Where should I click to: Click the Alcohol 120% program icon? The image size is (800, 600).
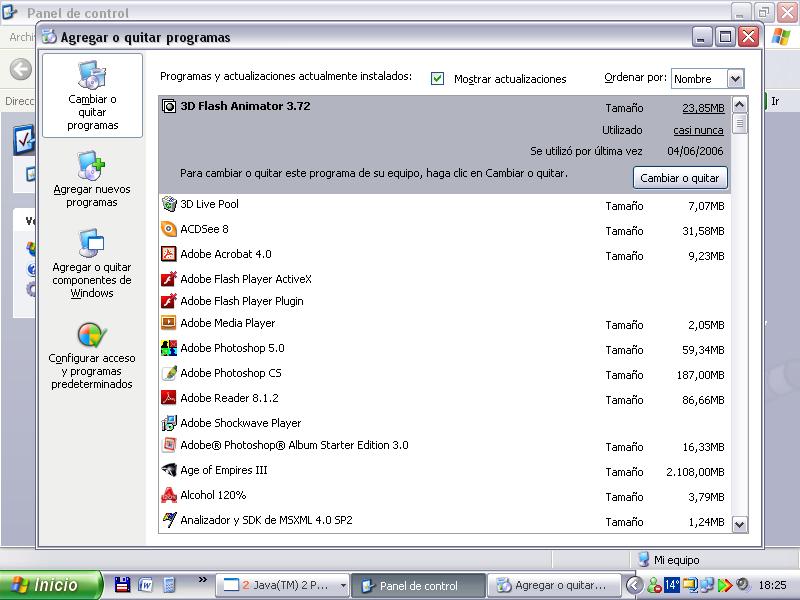click(x=169, y=495)
